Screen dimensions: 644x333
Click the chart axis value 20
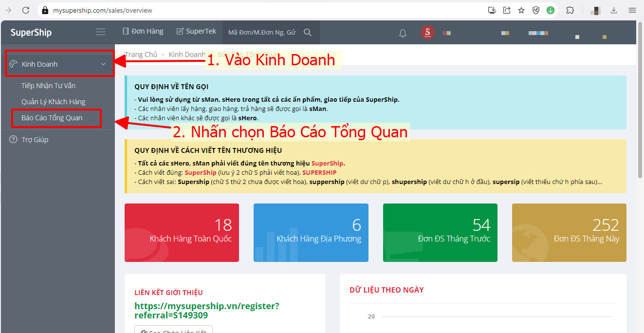371,316
